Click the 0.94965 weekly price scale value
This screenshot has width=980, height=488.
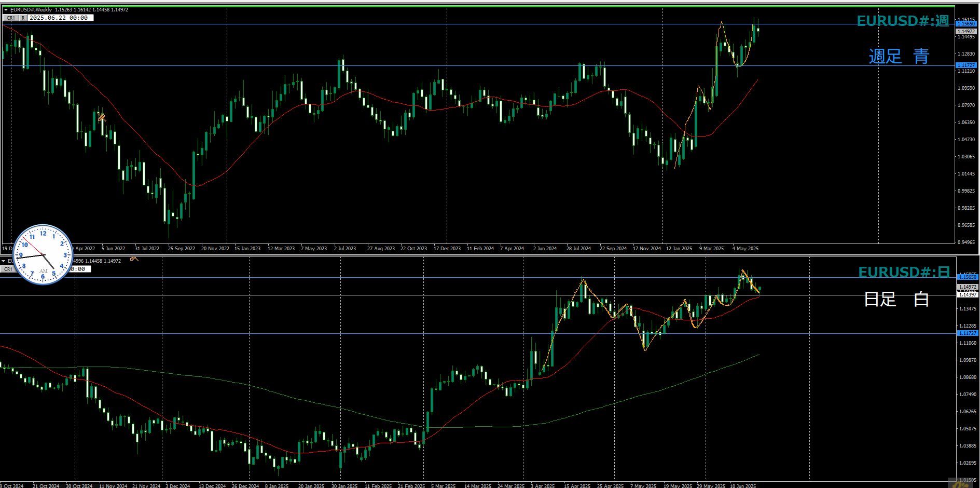pos(966,242)
